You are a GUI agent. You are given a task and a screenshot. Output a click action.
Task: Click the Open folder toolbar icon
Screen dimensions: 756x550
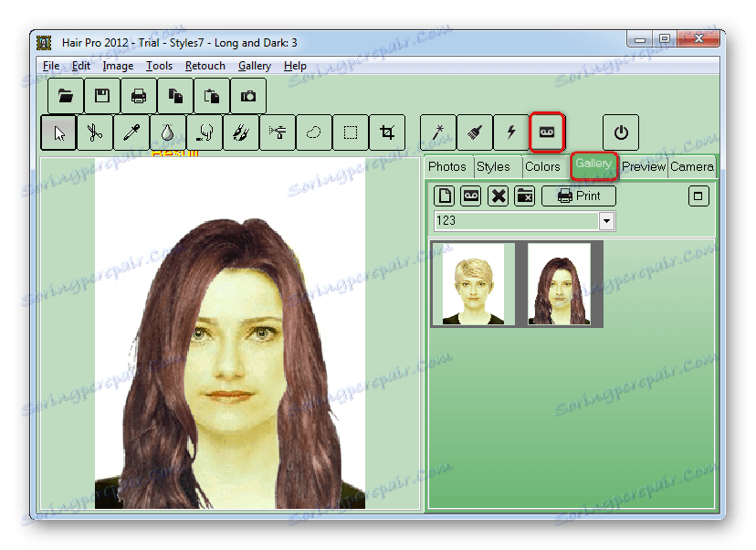66,96
